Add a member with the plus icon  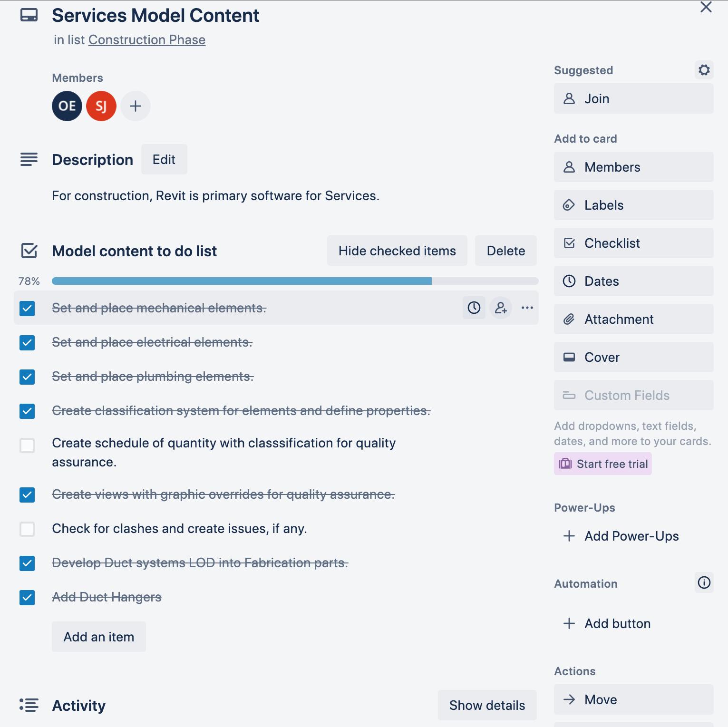pos(136,106)
